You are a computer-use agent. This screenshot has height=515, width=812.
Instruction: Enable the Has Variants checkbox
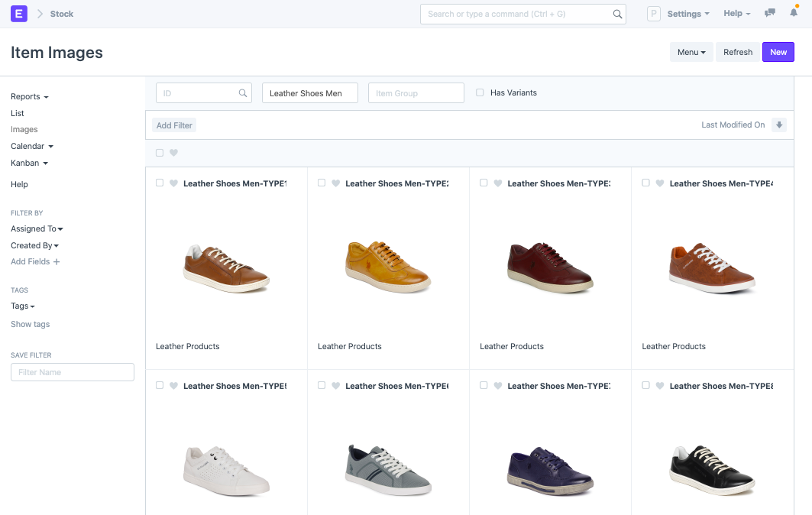(x=480, y=92)
